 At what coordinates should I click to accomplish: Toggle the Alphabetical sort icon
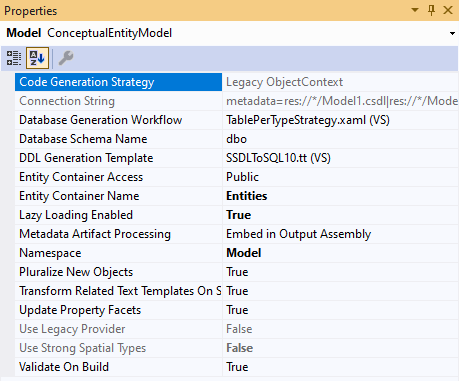tap(37, 58)
